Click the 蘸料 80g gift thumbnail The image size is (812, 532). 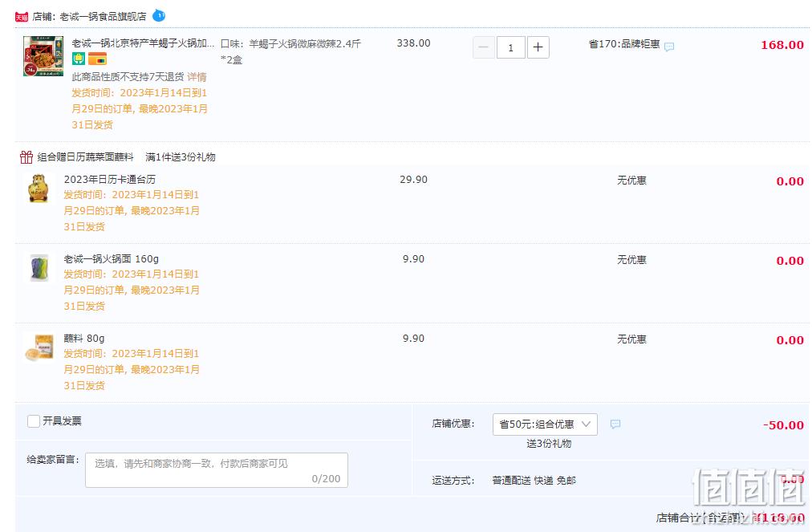[x=39, y=347]
